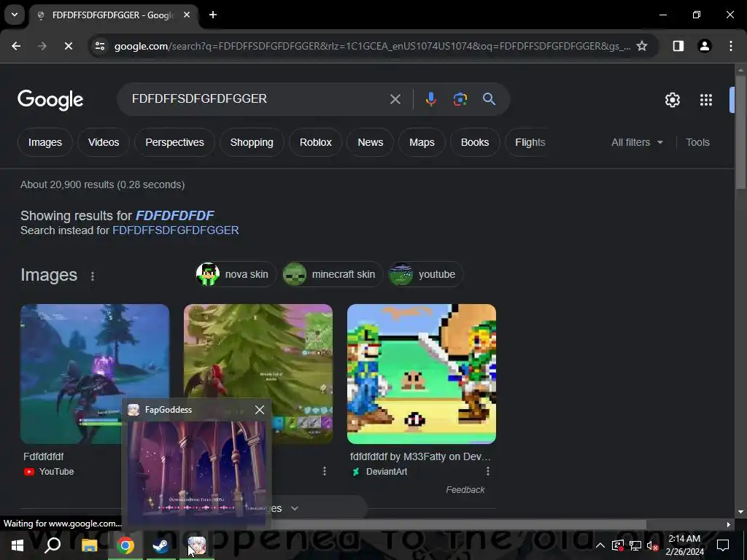747x560 pixels.
Task: Click the anime game taskbar icon
Action: click(197, 545)
